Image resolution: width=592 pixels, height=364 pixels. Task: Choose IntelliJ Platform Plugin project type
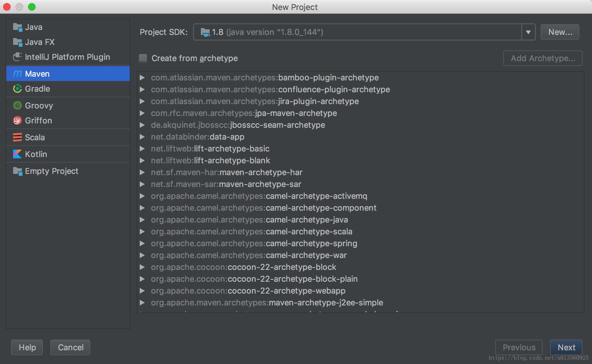pyautogui.click(x=68, y=57)
